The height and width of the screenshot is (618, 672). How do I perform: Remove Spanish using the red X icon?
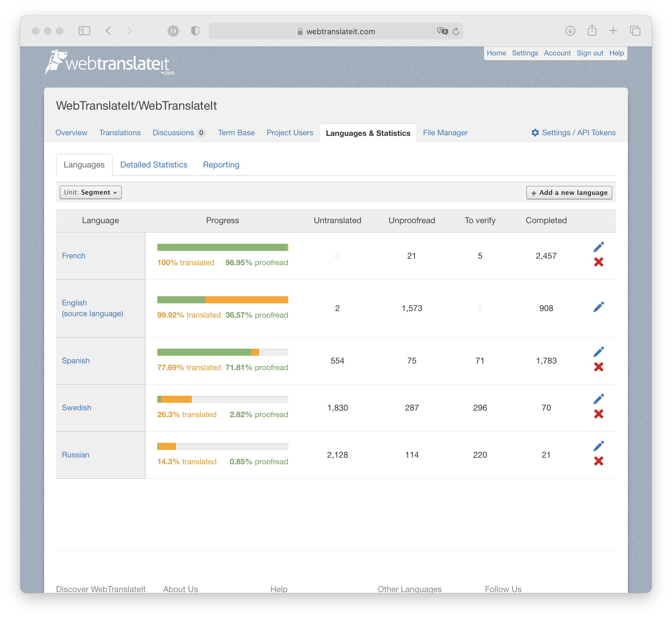click(x=598, y=367)
